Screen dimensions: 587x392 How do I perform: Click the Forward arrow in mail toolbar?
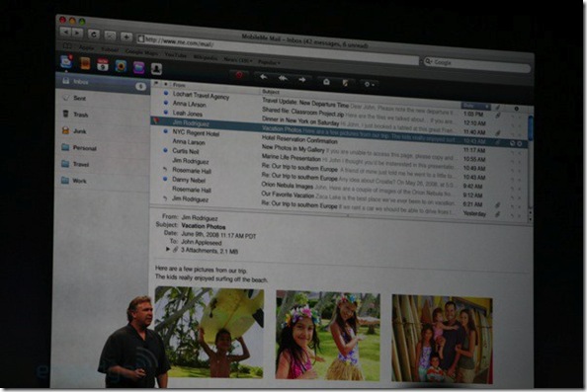pos(302,80)
